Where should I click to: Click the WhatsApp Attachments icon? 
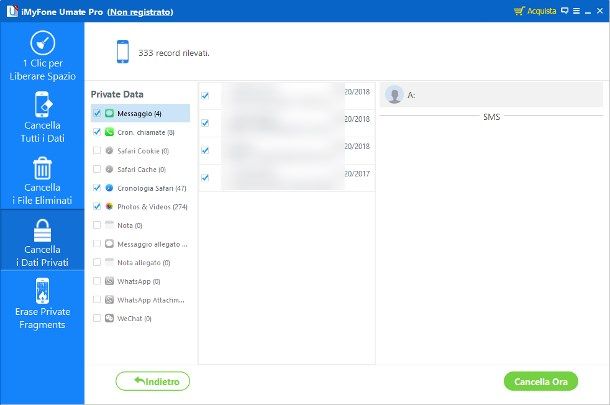pyautogui.click(x=109, y=300)
